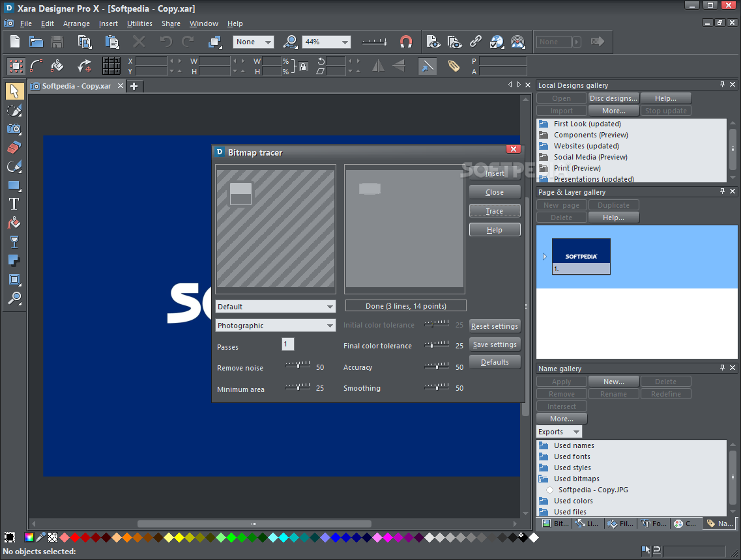The image size is (741, 560).
Task: Add a new document tab with plus
Action: pos(134,87)
